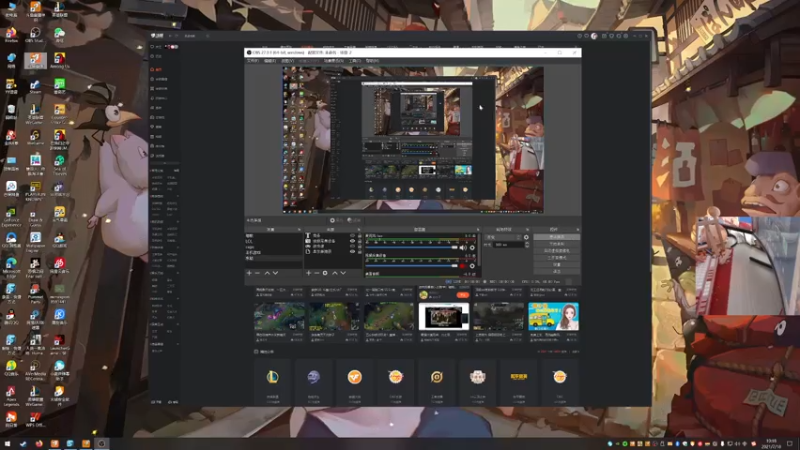Screen dimensions: 800x450
Task: Pop out the Scenes dock via its header icon
Action: click(299, 230)
